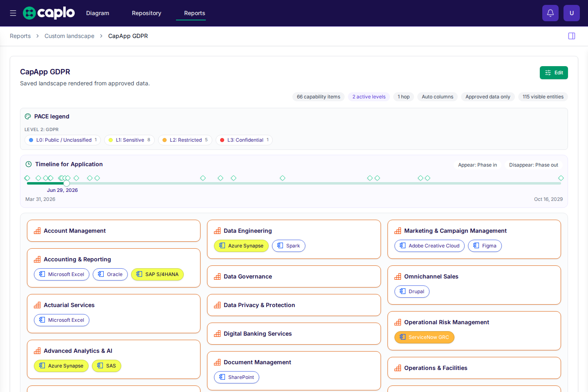This screenshot has height=392, width=588.
Task: Select Azure Synapse under Data Engineering
Action: point(241,246)
